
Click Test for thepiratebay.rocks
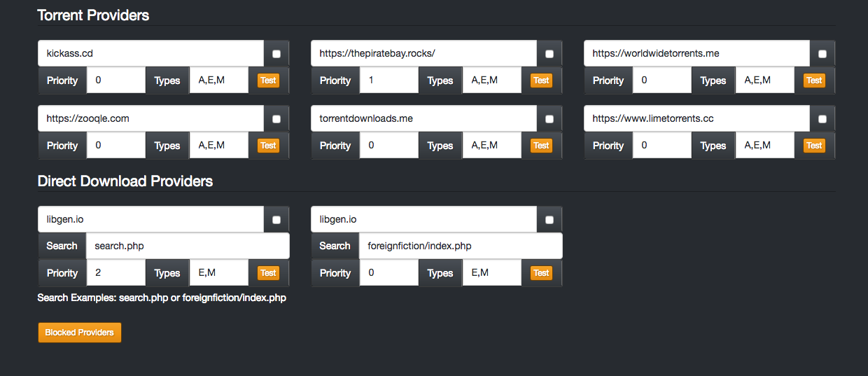tap(541, 81)
